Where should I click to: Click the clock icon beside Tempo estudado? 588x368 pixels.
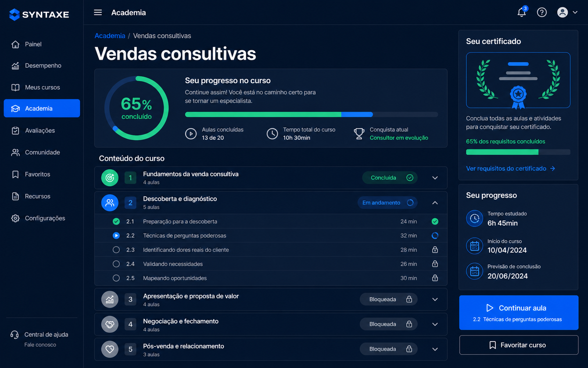click(x=474, y=219)
